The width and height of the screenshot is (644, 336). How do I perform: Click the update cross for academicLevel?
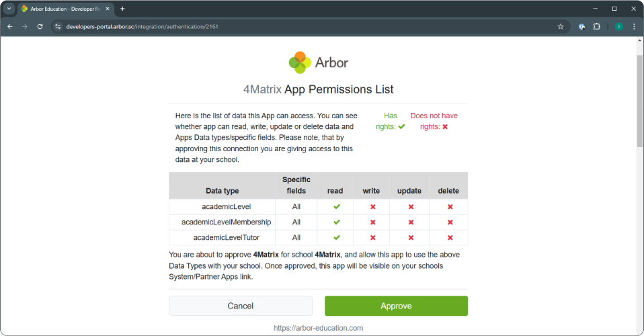pos(411,206)
